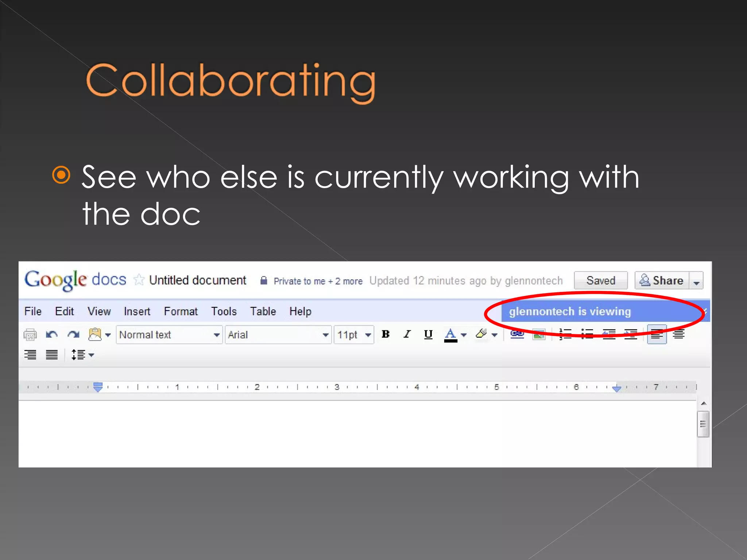Redo the last action

tap(74, 334)
